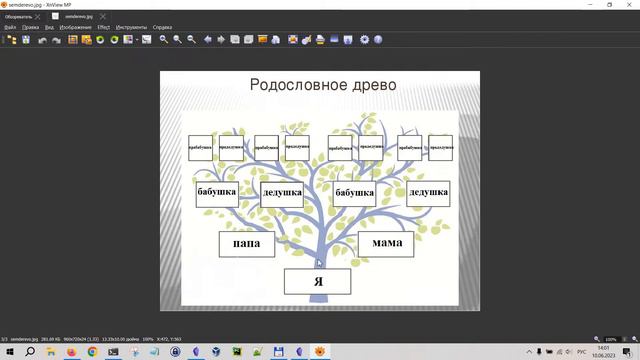640x360 pixels.
Task: Open File Explorer from the taskbar
Action: click(51, 351)
